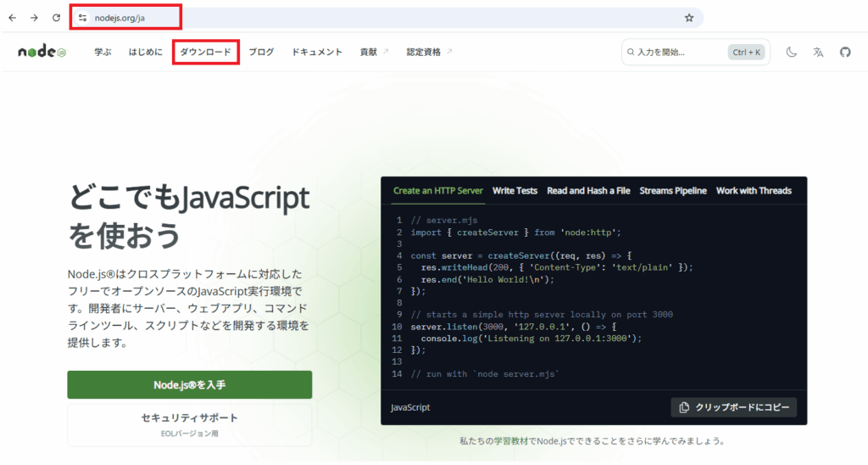Click the クリップボードにコピー button
Viewport: 868px width, 465px height.
[x=734, y=407]
